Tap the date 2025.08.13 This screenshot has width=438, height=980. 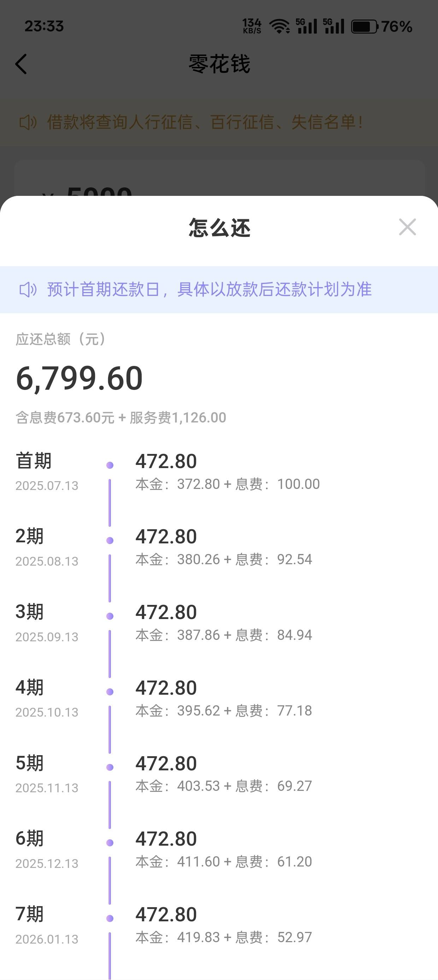pyautogui.click(x=47, y=561)
